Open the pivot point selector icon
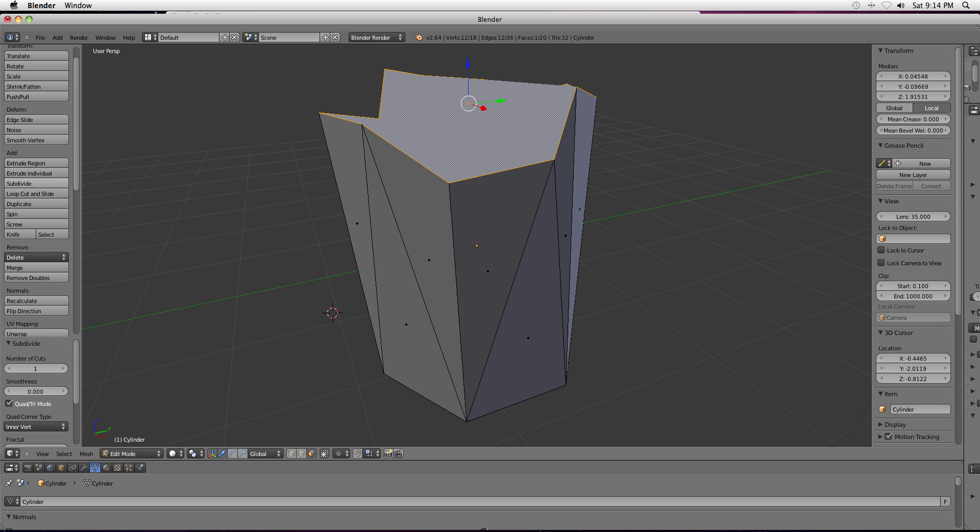Viewport: 980px width, 532px height. click(x=195, y=453)
